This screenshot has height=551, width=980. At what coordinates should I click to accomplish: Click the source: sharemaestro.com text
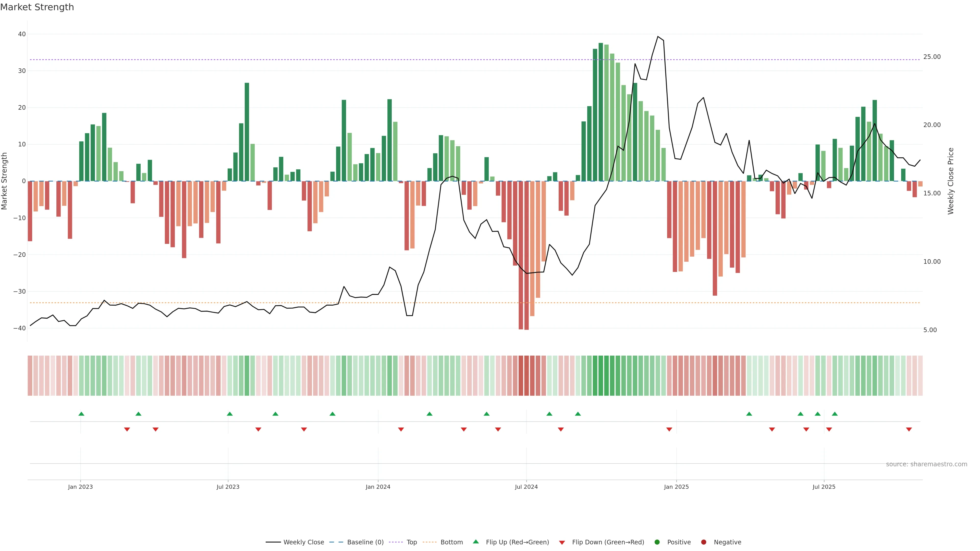click(926, 464)
